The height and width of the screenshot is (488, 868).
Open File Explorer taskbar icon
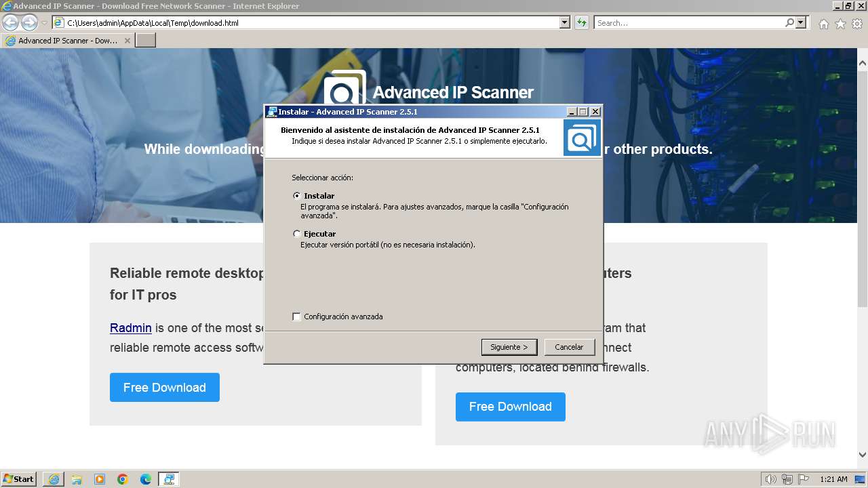coord(77,479)
